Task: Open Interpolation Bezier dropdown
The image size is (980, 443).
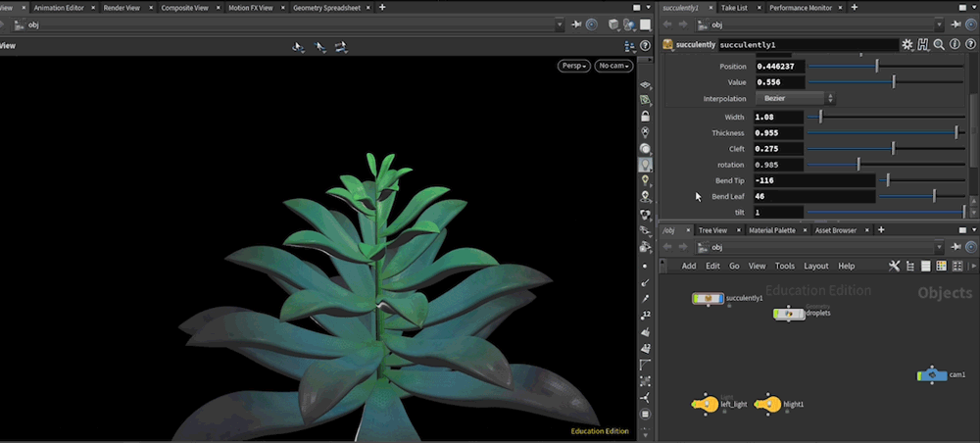Action: (796, 98)
